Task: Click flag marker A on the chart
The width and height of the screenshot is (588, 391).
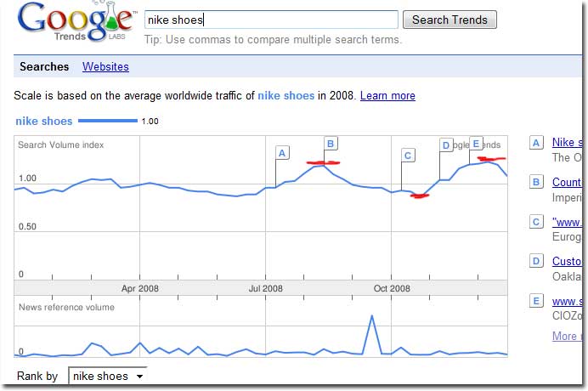Action: [282, 153]
